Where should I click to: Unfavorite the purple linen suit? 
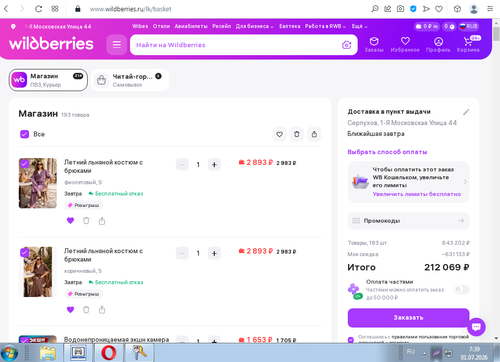point(70,221)
